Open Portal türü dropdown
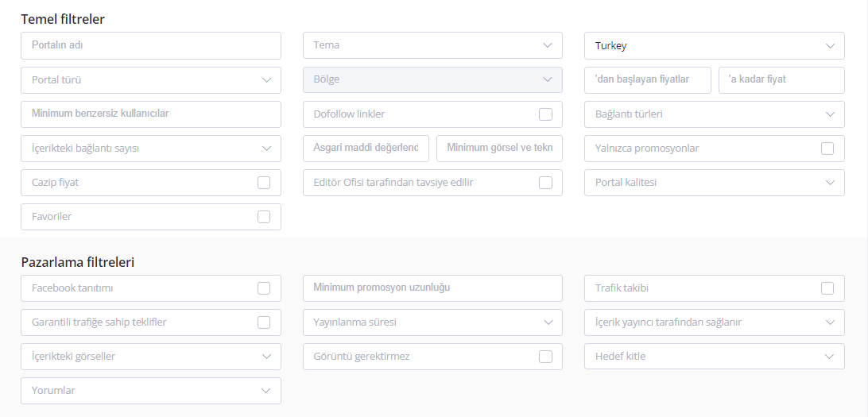This screenshot has width=868, height=417. click(x=150, y=80)
